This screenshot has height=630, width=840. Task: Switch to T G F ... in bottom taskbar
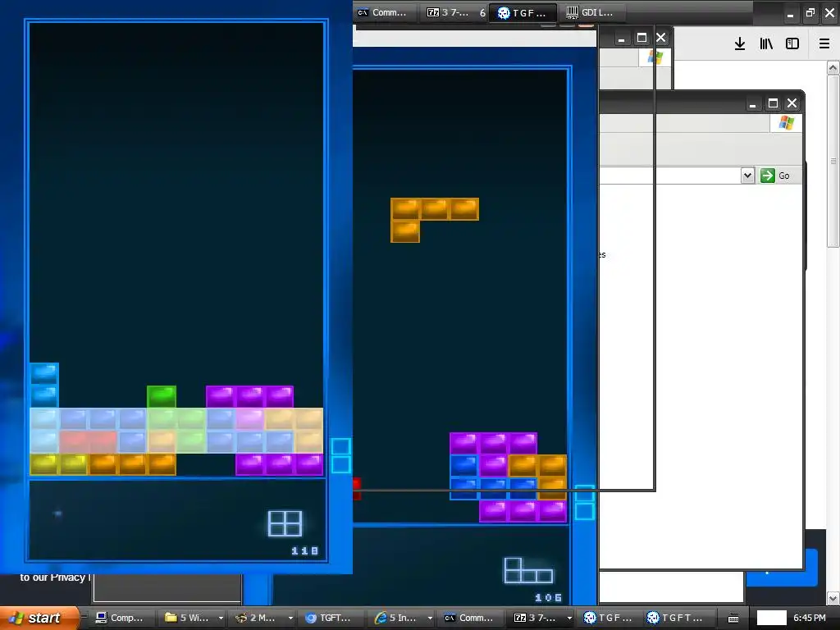pos(609,618)
